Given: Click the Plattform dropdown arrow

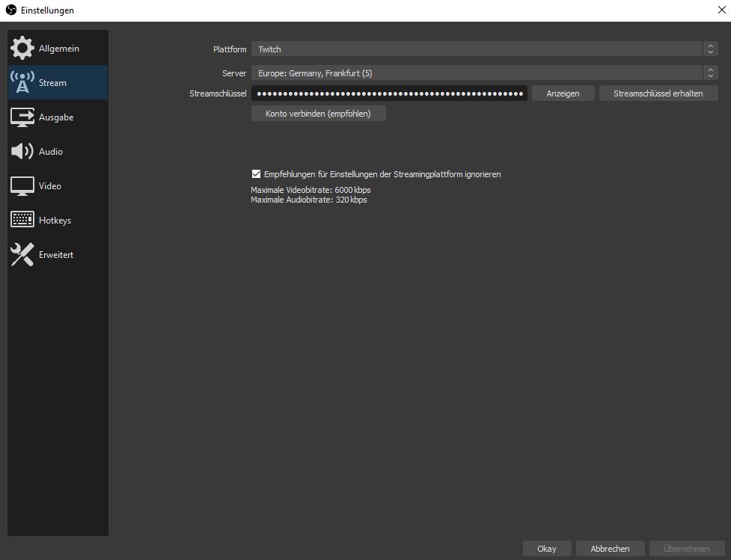Looking at the screenshot, I should (710, 49).
